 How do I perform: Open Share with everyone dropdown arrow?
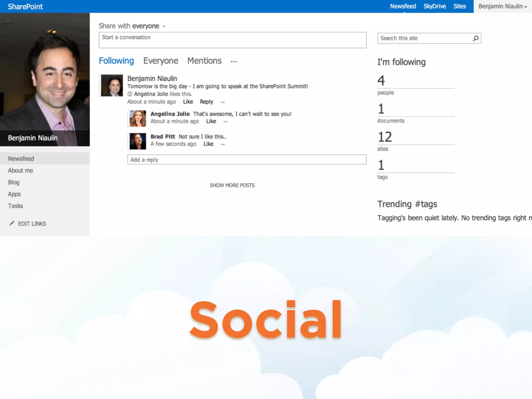pos(164,26)
